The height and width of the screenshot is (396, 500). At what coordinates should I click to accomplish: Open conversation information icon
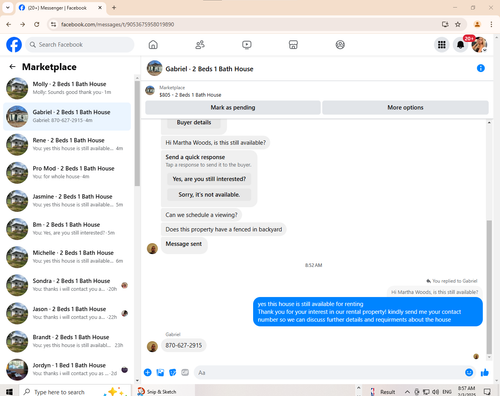click(481, 68)
